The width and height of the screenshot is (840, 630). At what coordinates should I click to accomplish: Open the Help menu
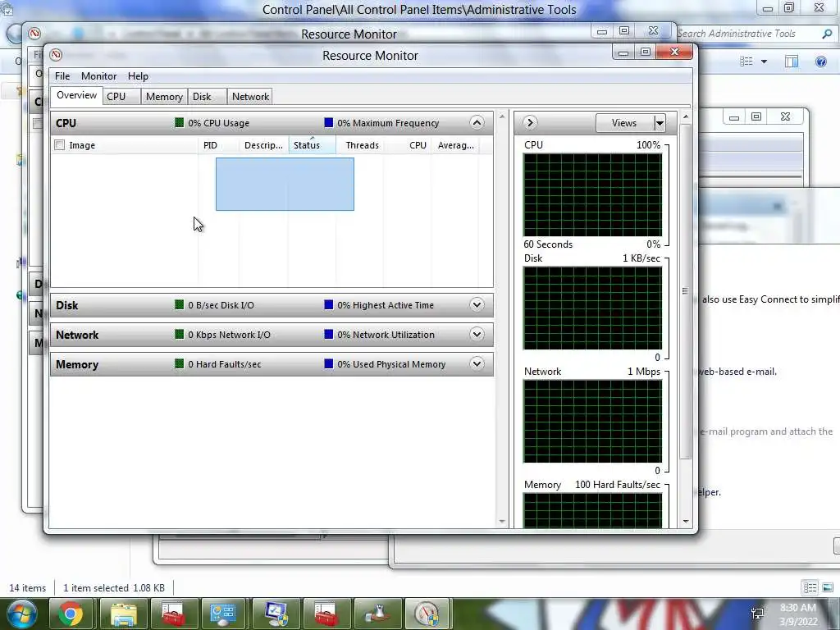tap(138, 76)
